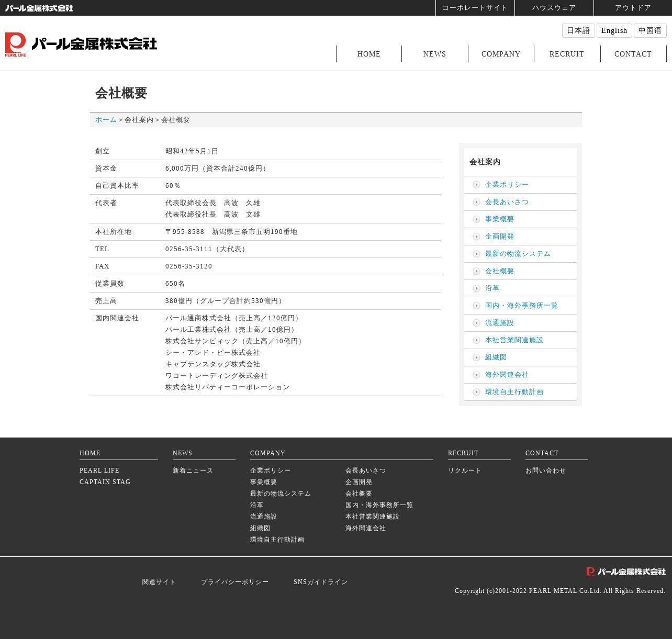Click footer 環境自主行動計画 link
The width and height of the screenshot is (672, 639).
(277, 540)
